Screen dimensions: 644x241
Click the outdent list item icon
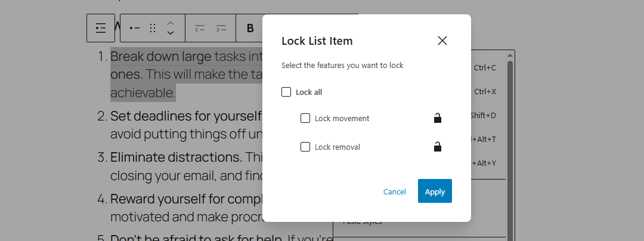click(200, 28)
